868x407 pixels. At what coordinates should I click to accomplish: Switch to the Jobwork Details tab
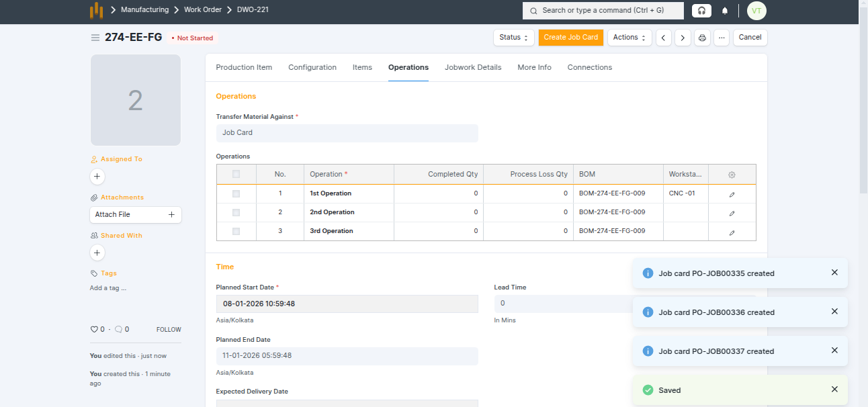tap(473, 67)
